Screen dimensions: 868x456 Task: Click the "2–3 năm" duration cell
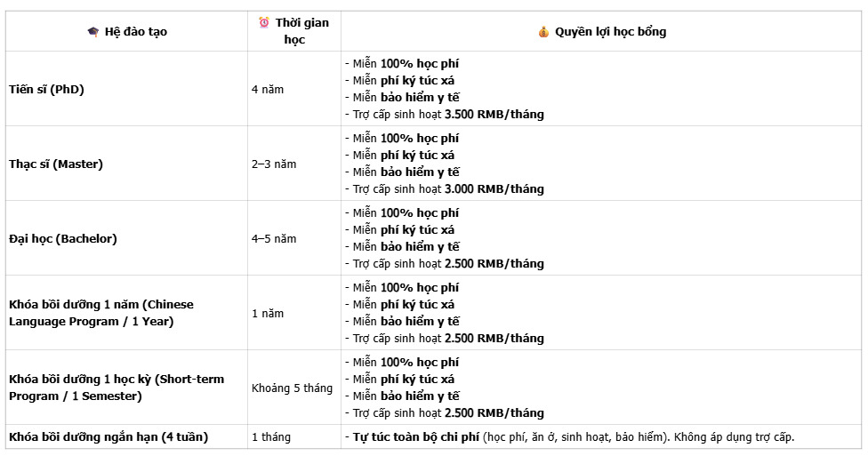point(274,164)
